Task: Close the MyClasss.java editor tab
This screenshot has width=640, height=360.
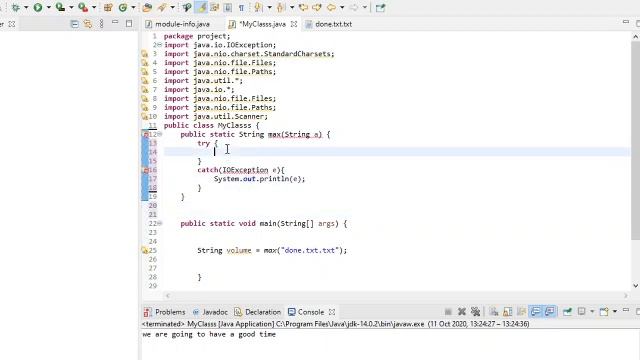Action: [293, 24]
